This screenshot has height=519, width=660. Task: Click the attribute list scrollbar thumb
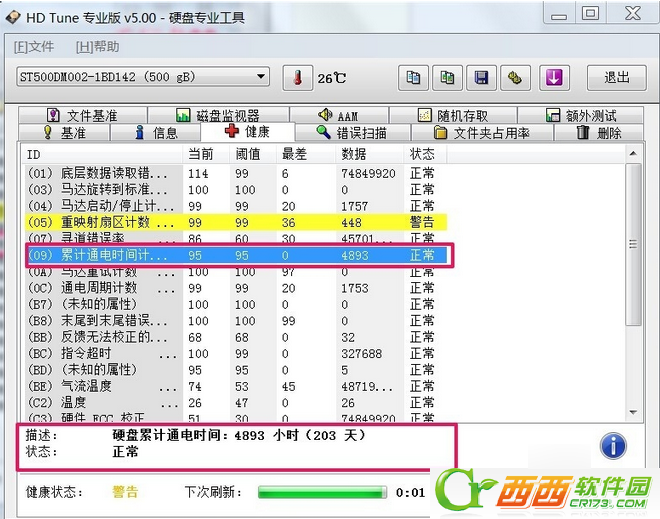tap(633, 244)
